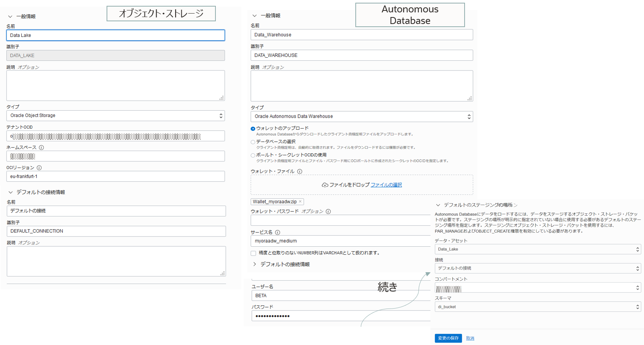Open the di_bucket schema dropdown
The height and width of the screenshot is (345, 644).
tap(537, 307)
